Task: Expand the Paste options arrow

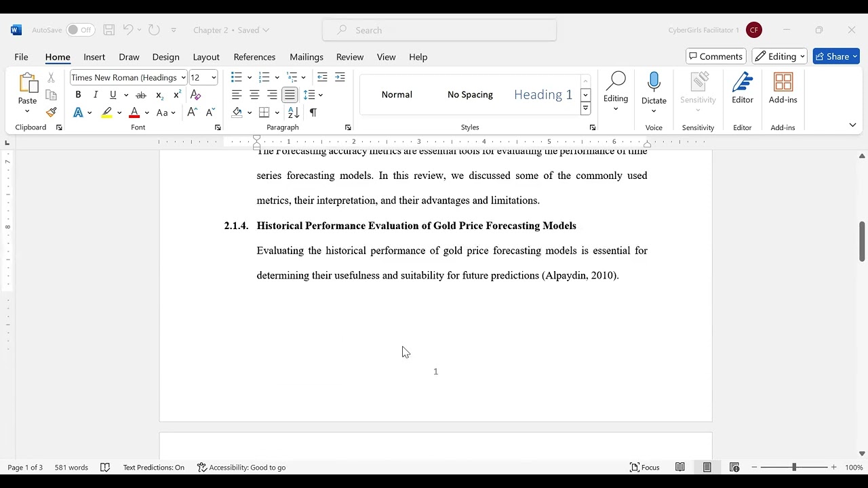Action: click(28, 111)
